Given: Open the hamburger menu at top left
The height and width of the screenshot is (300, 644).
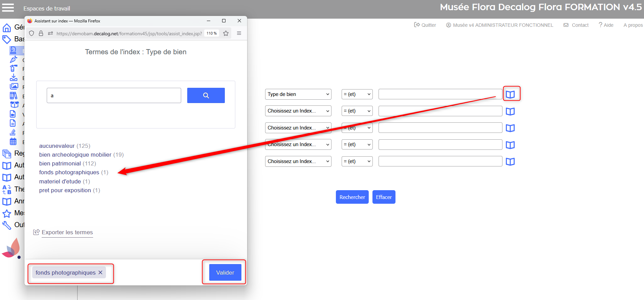Looking at the screenshot, I should [x=8, y=8].
